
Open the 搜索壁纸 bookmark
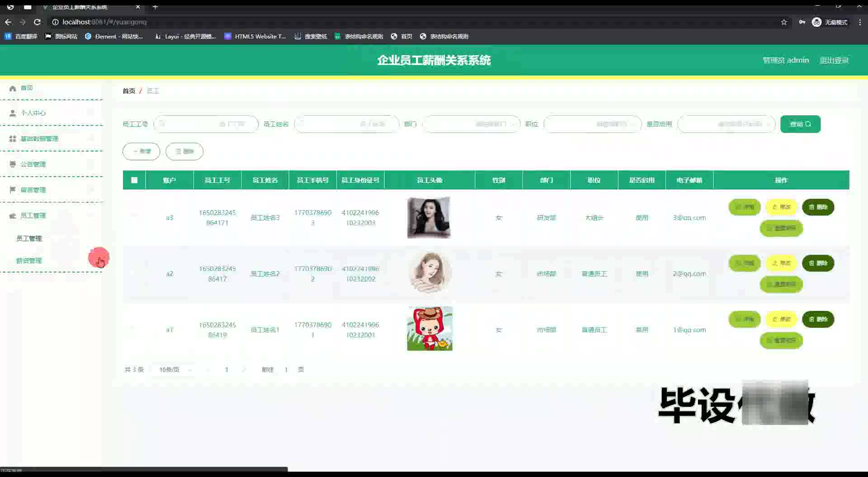point(311,37)
